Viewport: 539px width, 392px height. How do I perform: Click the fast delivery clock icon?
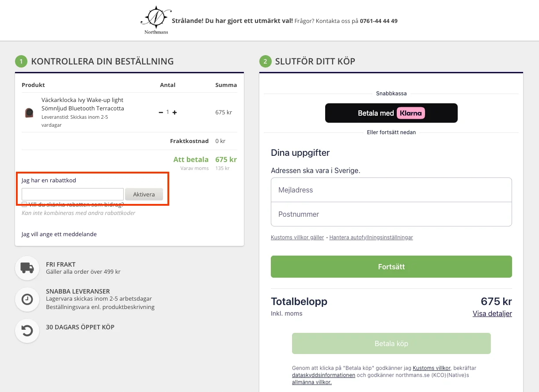[x=27, y=299]
